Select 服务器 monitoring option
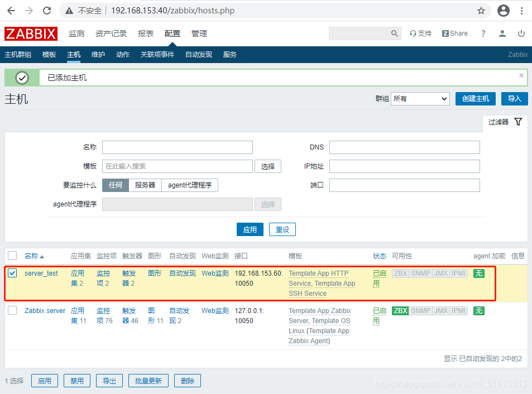Image resolution: width=532 pixels, height=394 pixels. (145, 185)
